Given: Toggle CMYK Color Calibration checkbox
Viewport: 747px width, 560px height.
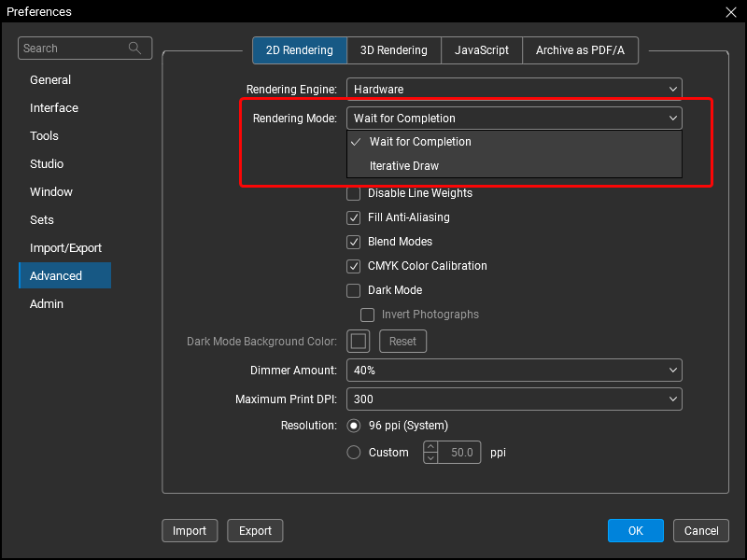Looking at the screenshot, I should [354, 266].
